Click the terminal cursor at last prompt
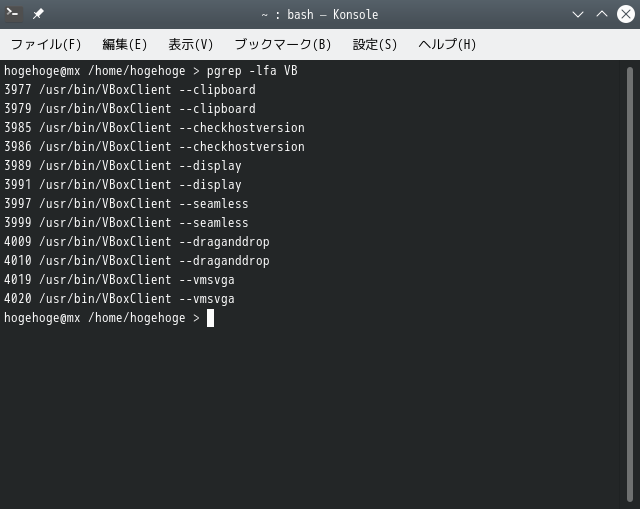640x509 pixels. (210, 318)
